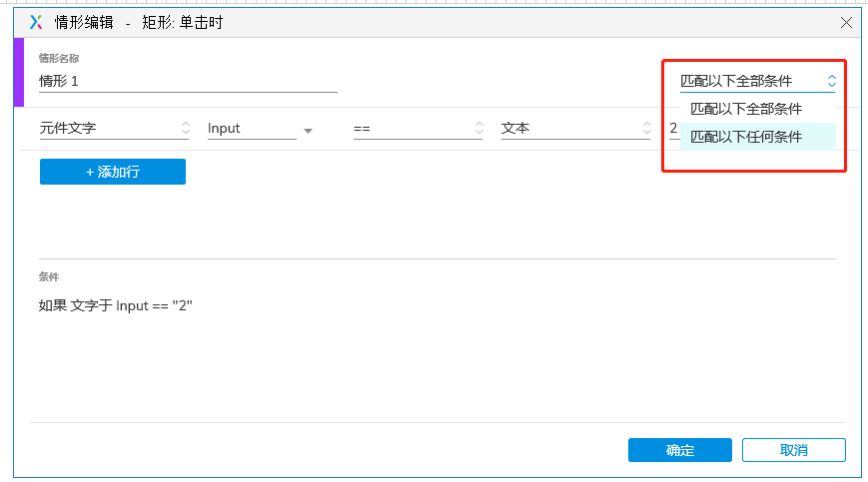Choose 匹配以下任何条件 option

757,137
